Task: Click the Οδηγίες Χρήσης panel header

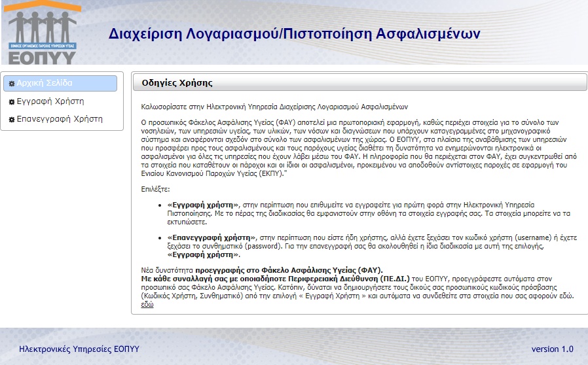Action: 359,82
